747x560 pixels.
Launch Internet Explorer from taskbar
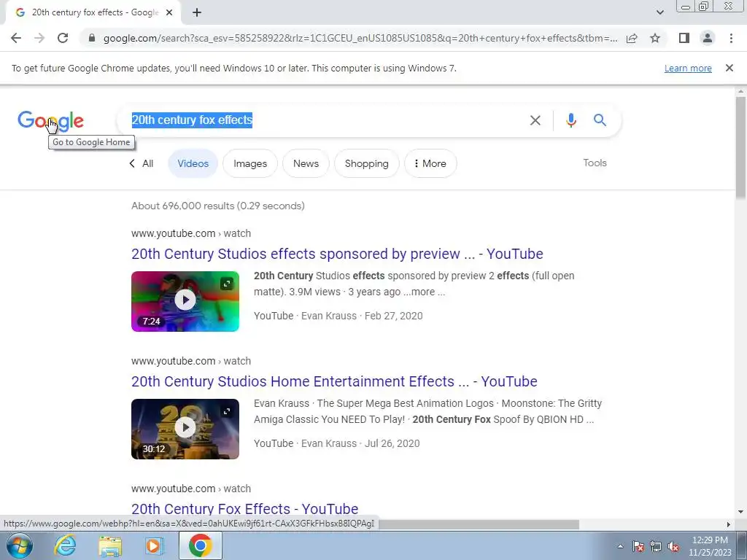point(65,545)
